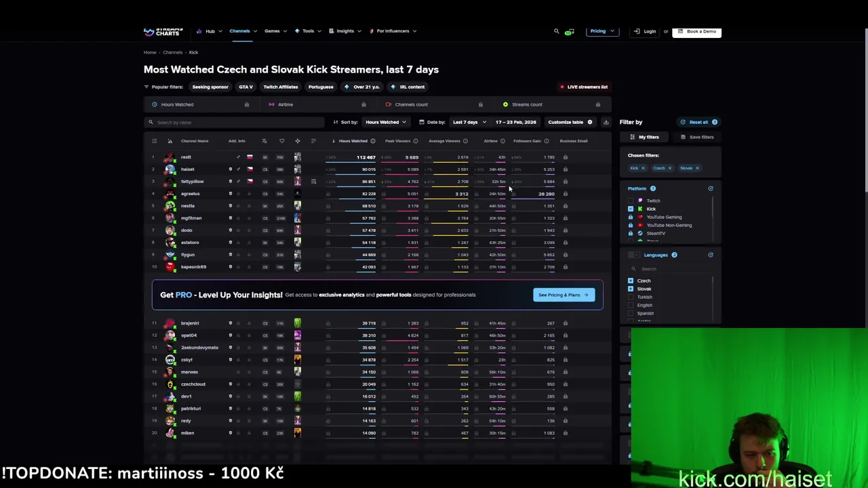Click the game thumbnail in agraelus row
The image size is (868, 488).
(x=297, y=194)
